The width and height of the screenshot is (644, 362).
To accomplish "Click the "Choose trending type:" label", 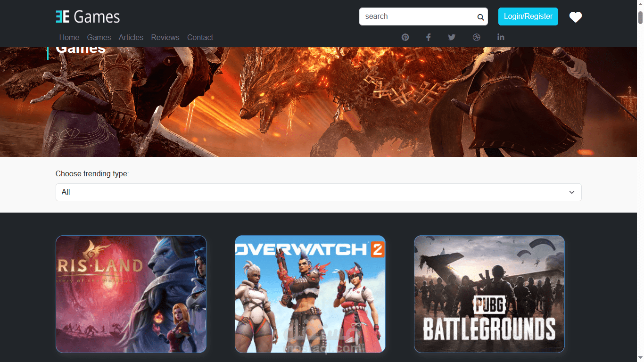I will (92, 173).
